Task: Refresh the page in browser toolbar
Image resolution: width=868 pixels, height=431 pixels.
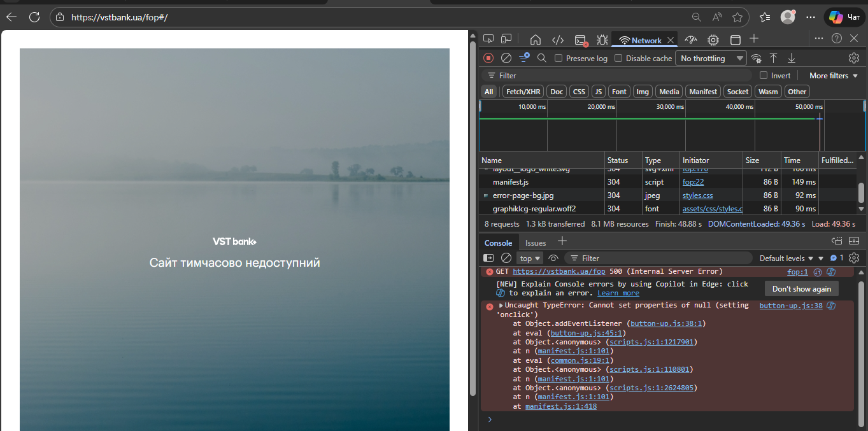Action: (34, 17)
